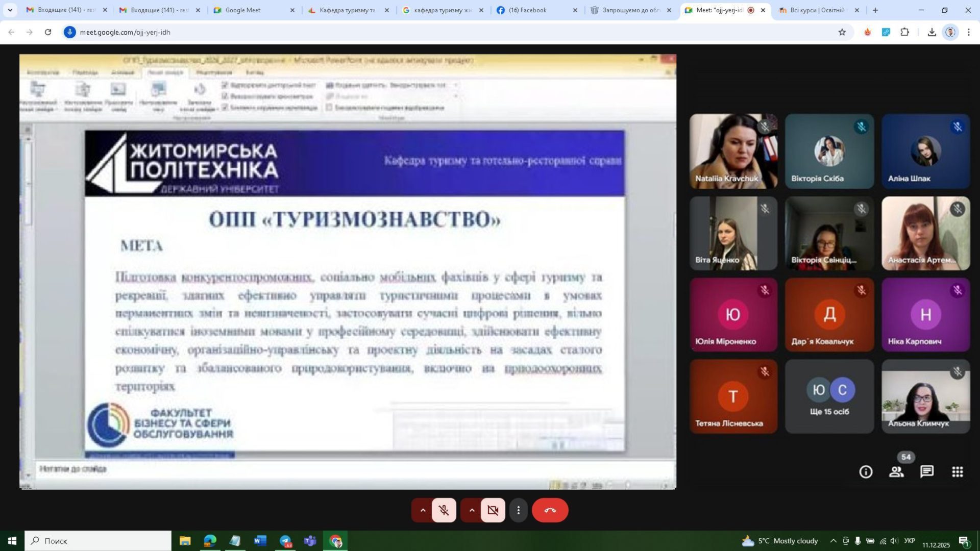This screenshot has height=551, width=980.
Task: Bookmark this page with star icon
Action: (x=842, y=32)
